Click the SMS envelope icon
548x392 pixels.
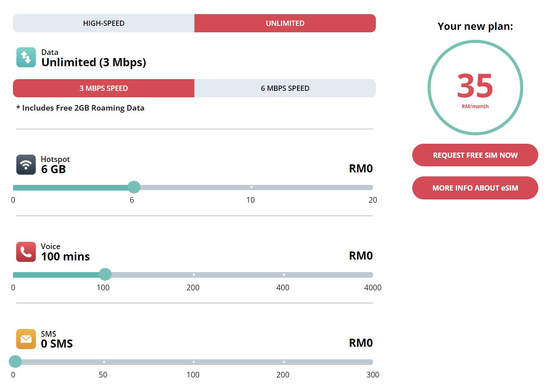pos(25,339)
